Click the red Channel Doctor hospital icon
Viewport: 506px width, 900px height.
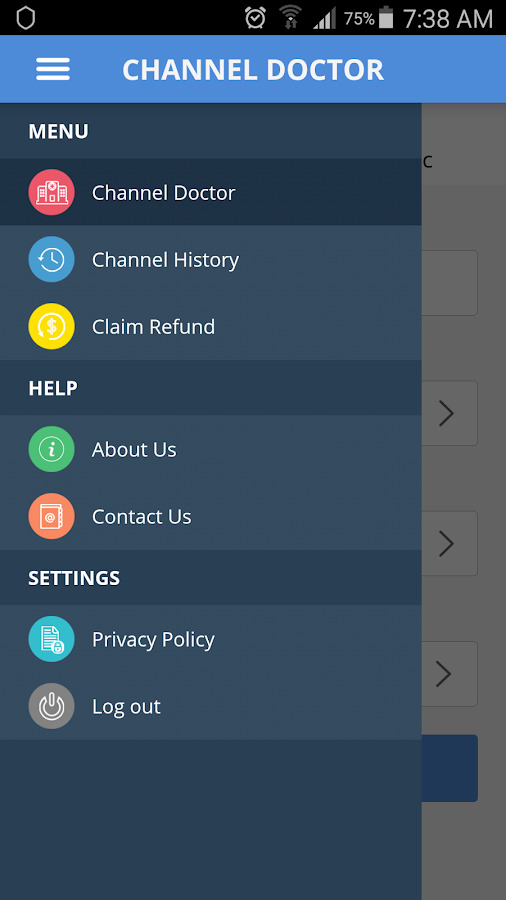pos(52,192)
